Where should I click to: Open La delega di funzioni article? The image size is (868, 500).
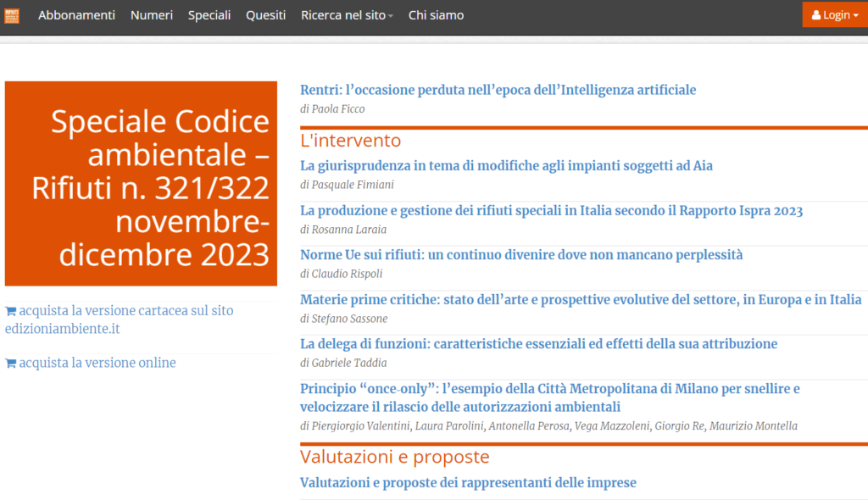click(538, 344)
